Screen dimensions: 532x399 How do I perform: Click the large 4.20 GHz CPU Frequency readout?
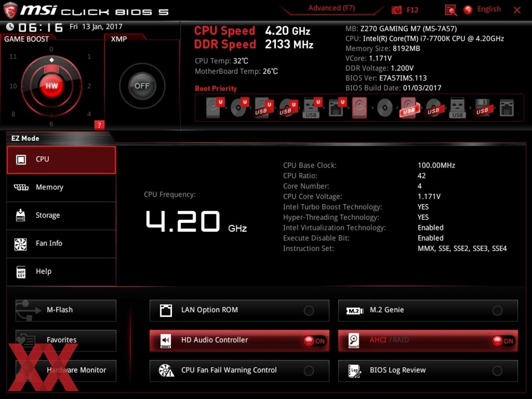point(196,222)
